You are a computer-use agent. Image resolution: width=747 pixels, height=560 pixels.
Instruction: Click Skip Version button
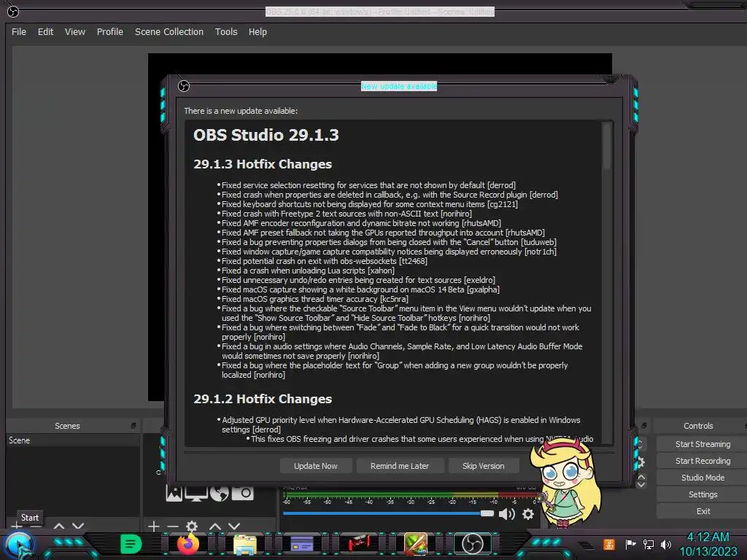pos(484,466)
